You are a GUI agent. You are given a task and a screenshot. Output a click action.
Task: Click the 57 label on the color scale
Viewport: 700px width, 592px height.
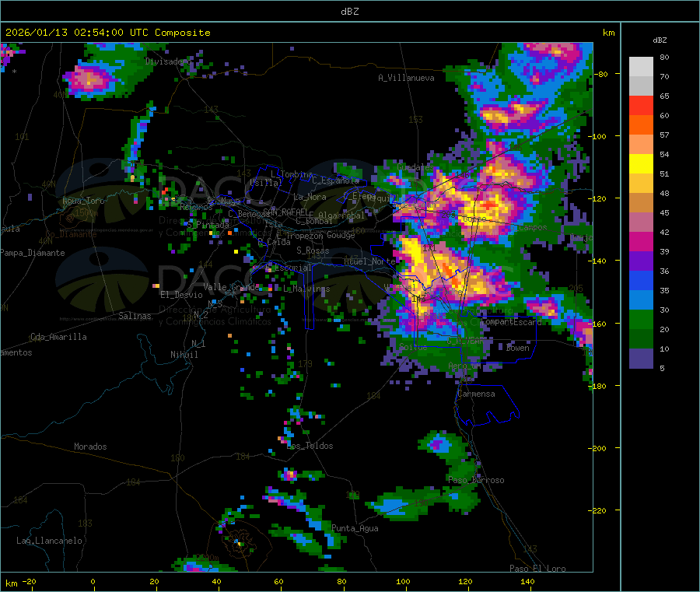click(664, 135)
